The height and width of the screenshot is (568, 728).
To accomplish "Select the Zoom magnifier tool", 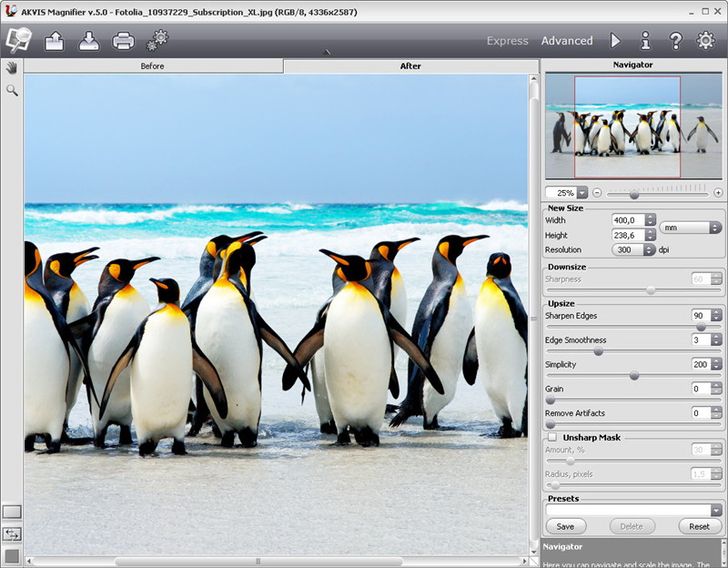I will (12, 90).
